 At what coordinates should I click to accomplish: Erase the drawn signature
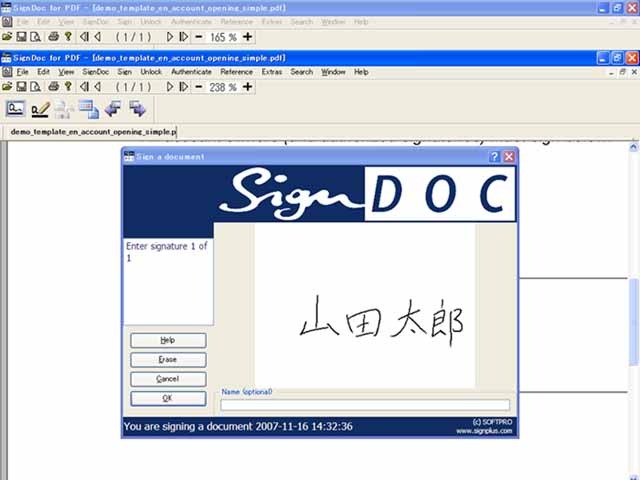click(x=168, y=360)
